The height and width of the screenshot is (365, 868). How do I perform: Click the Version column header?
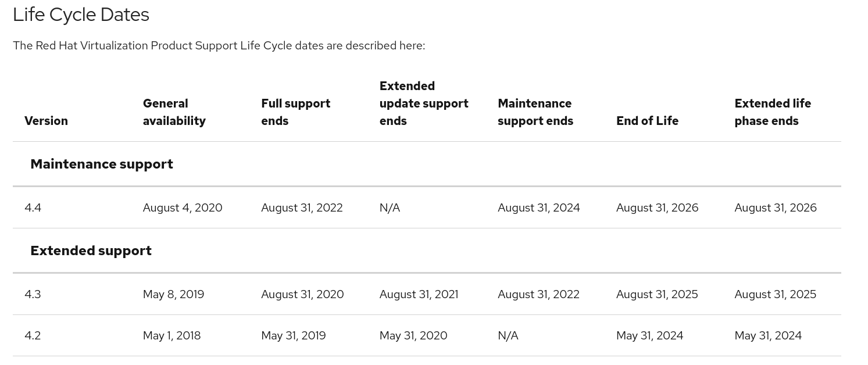(x=46, y=121)
